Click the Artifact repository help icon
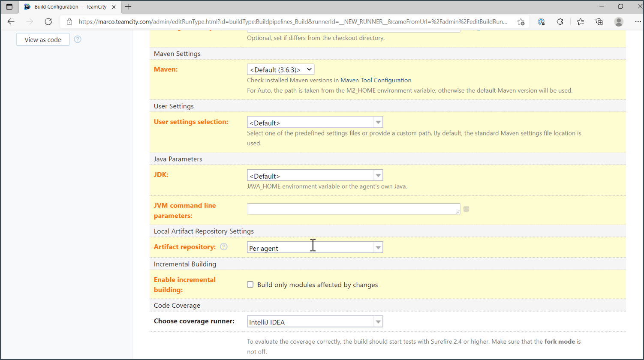Viewport: 644px width, 360px height. point(223,247)
